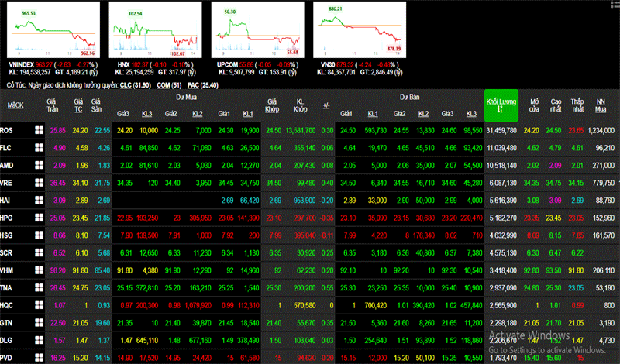Image resolution: width=620 pixels, height=364 pixels.
Task: Click the Giá Sàn column header
Action: coord(96,105)
